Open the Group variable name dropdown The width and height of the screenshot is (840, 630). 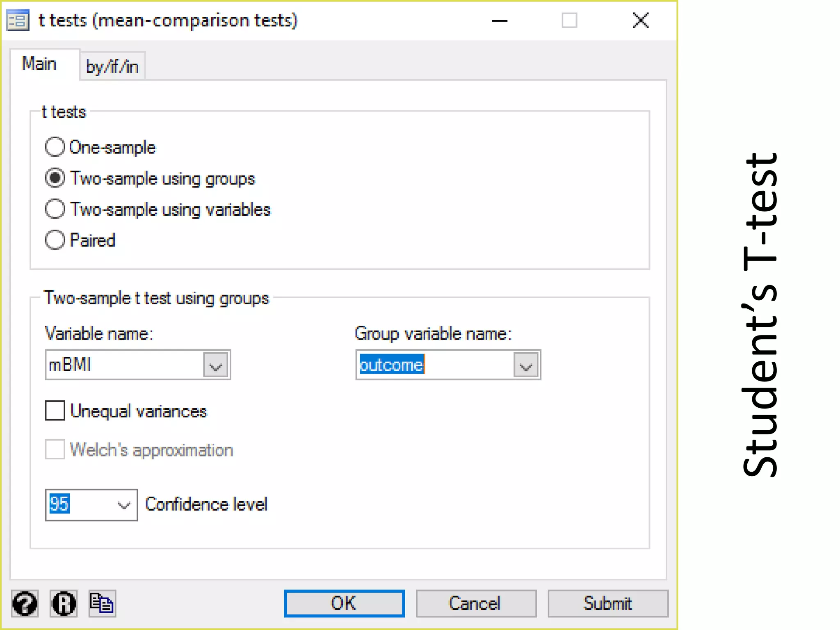coord(526,365)
